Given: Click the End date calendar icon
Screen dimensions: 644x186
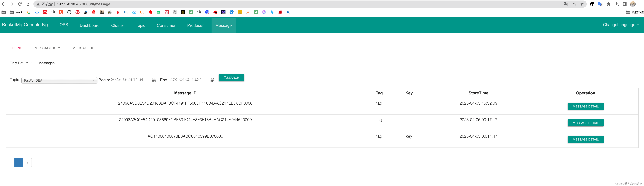Looking at the screenshot, I should click(212, 80).
